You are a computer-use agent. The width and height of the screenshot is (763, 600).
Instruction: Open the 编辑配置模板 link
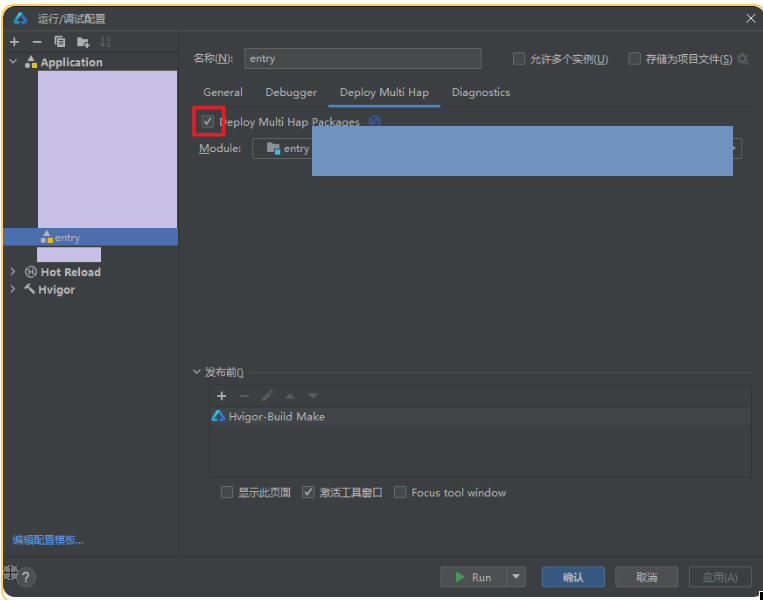pos(48,540)
